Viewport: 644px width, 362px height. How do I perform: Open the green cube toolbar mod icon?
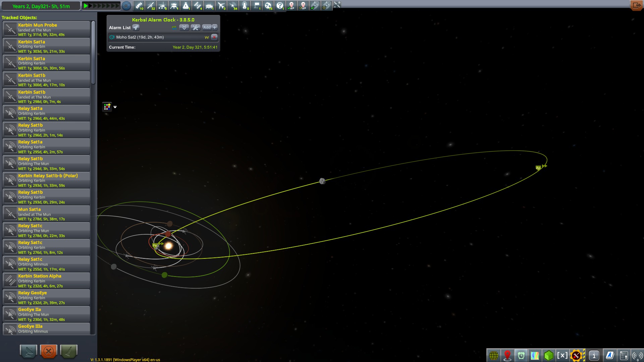pyautogui.click(x=549, y=355)
